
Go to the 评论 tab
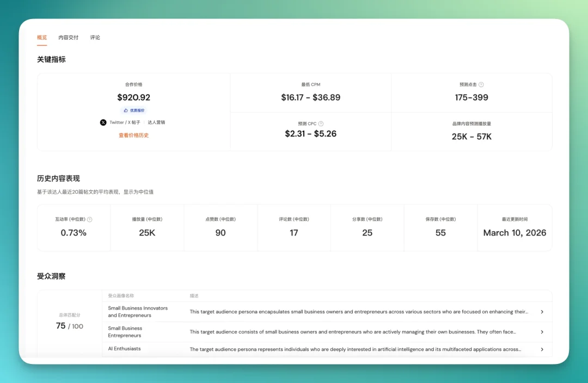coord(95,38)
